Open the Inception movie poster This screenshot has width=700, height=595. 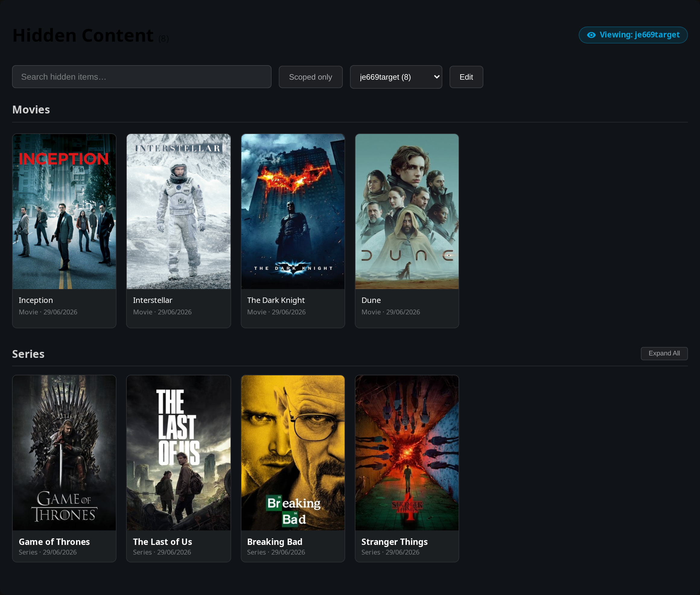point(64,212)
